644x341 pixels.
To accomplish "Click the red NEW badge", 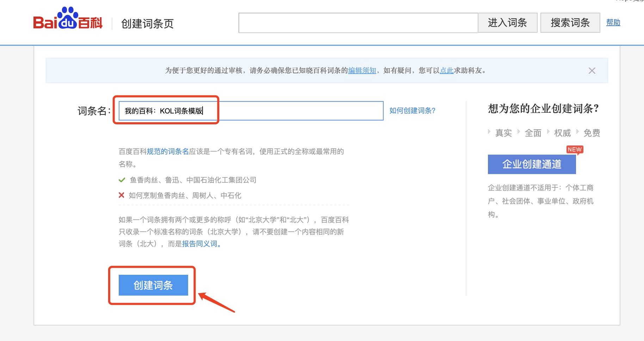I will [575, 150].
